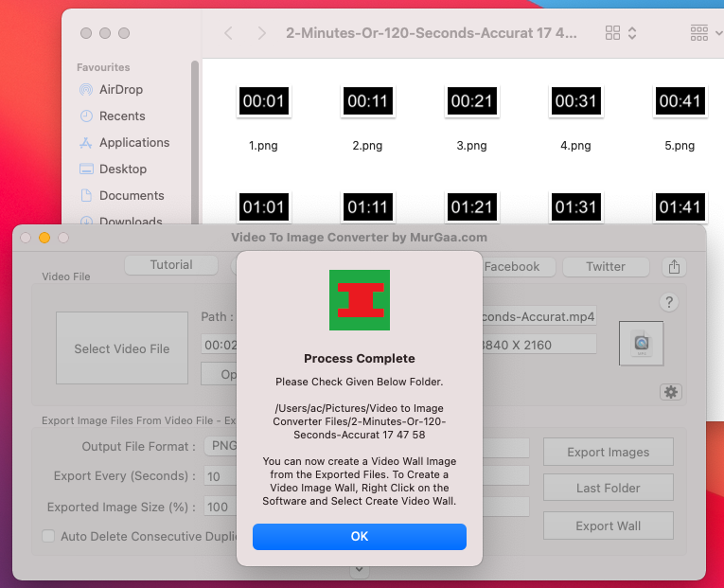The height and width of the screenshot is (588, 724).
Task: Select 4.png thumbnail showing 00:31
Action: click(575, 100)
